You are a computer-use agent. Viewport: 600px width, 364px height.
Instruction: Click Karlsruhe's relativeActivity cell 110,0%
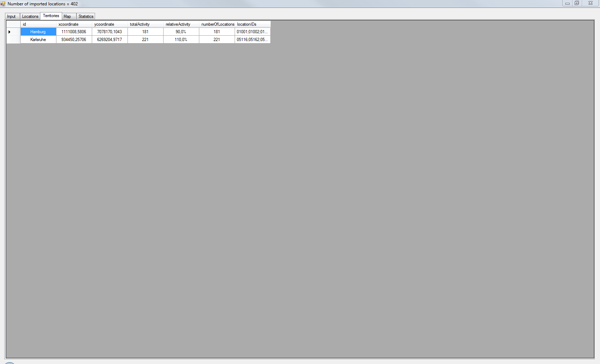pos(181,40)
